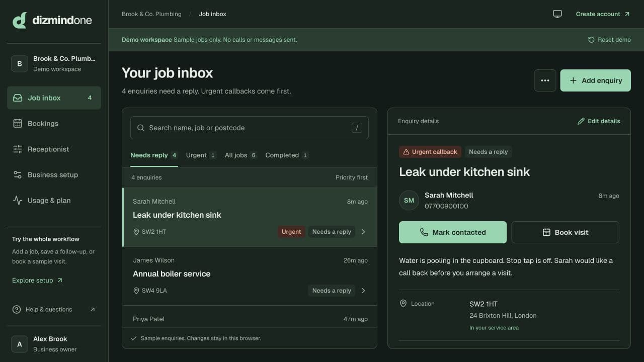Click the Help question mark icon
The width and height of the screenshot is (644, 362).
pyautogui.click(x=17, y=310)
